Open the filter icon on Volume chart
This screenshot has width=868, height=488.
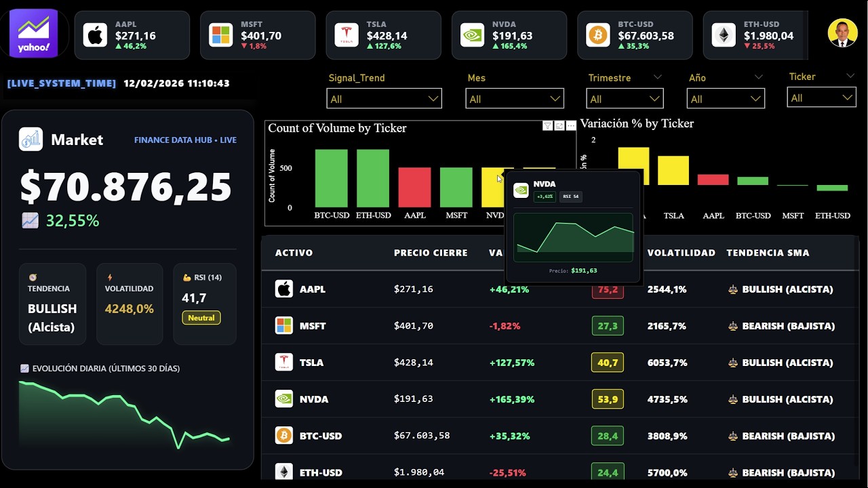click(x=547, y=125)
